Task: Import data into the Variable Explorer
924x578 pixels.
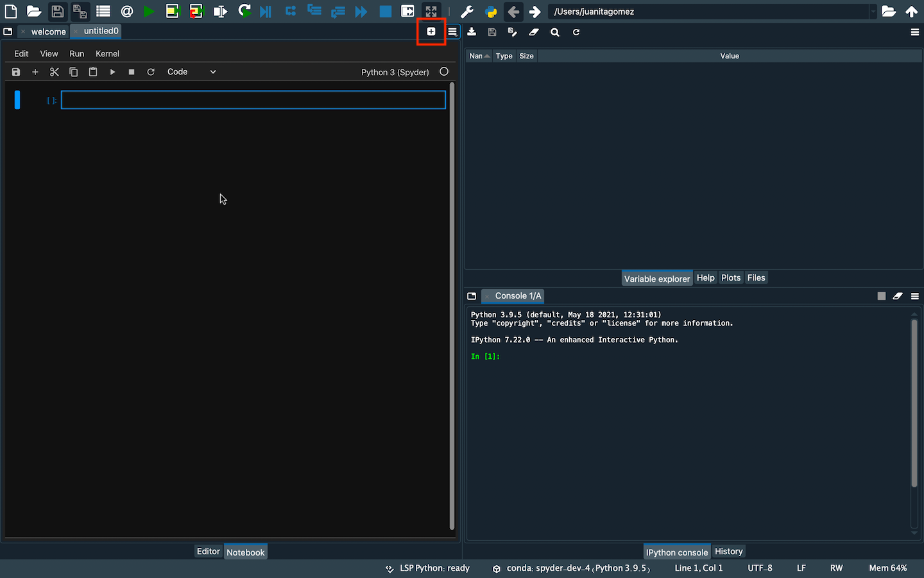Action: click(x=472, y=32)
